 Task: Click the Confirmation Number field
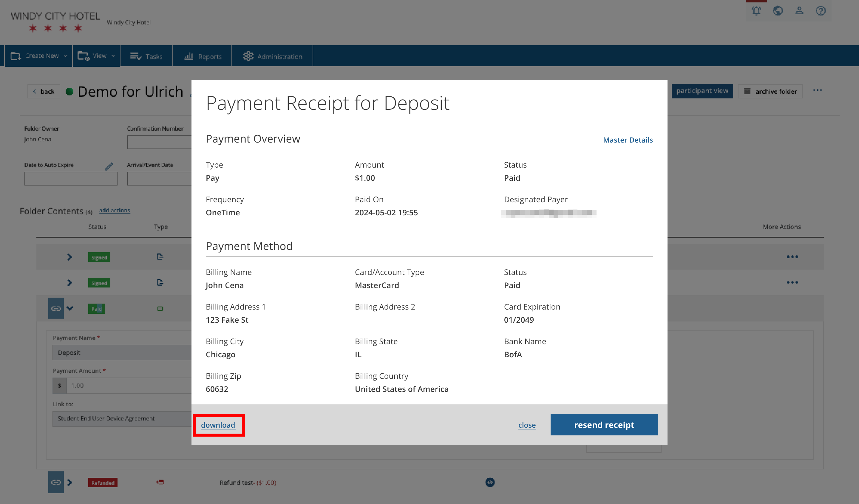tap(159, 142)
